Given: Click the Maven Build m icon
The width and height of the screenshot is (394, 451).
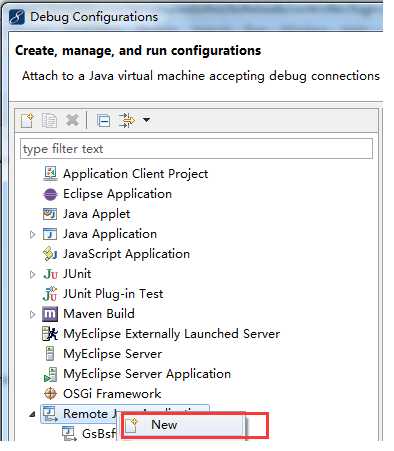Looking at the screenshot, I should pyautogui.click(x=50, y=314).
